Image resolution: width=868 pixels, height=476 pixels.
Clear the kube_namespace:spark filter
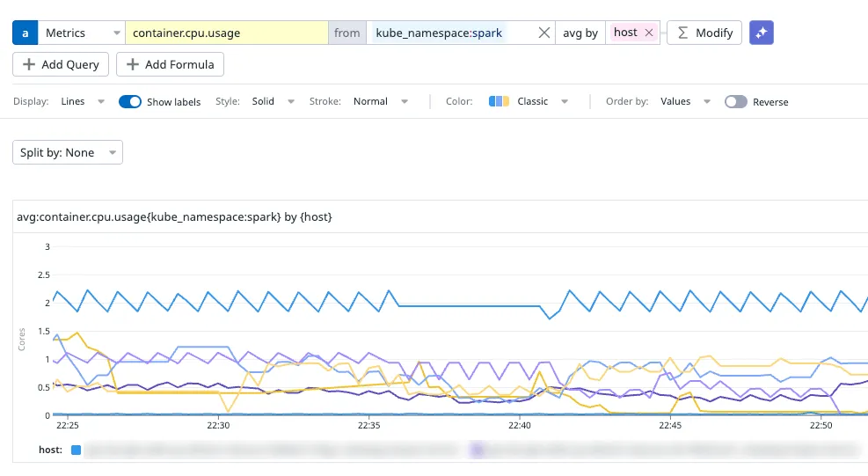point(544,33)
